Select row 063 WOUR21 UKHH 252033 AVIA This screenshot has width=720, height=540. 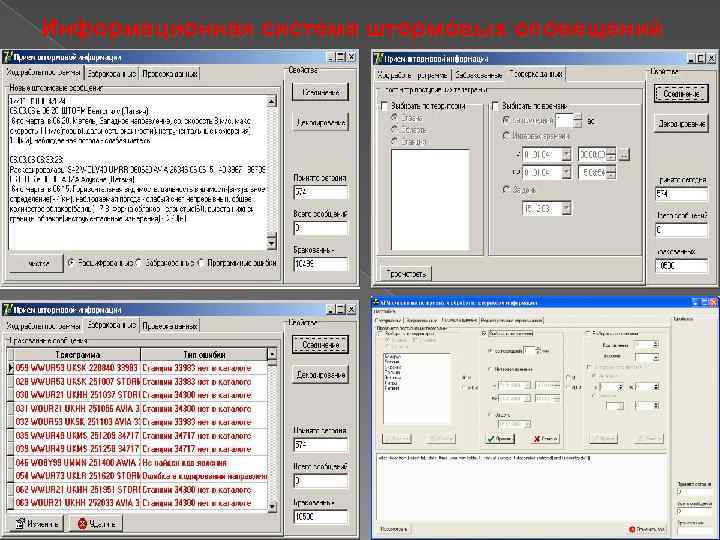click(141, 503)
